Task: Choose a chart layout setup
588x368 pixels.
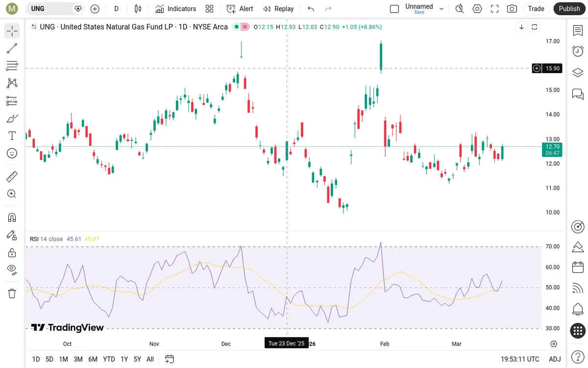Action: [x=394, y=8]
